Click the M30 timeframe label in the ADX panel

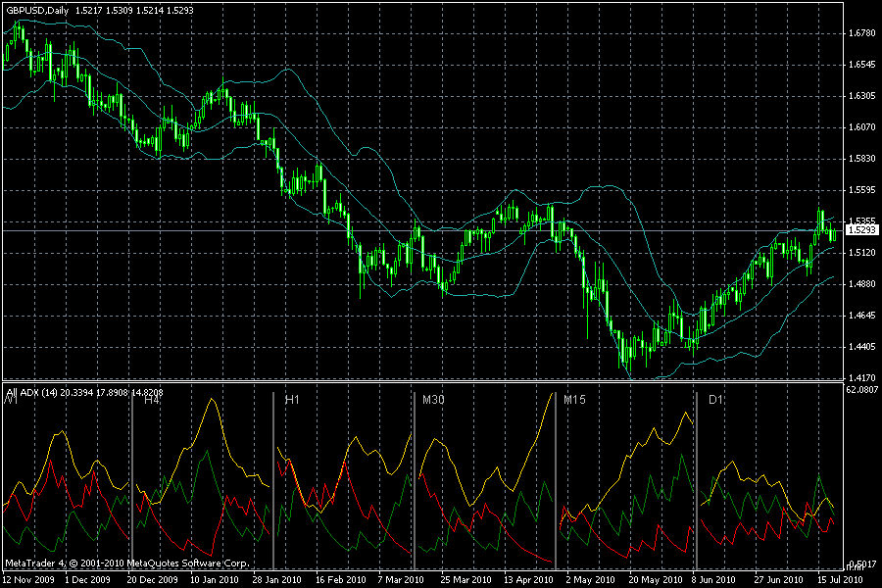click(x=433, y=400)
